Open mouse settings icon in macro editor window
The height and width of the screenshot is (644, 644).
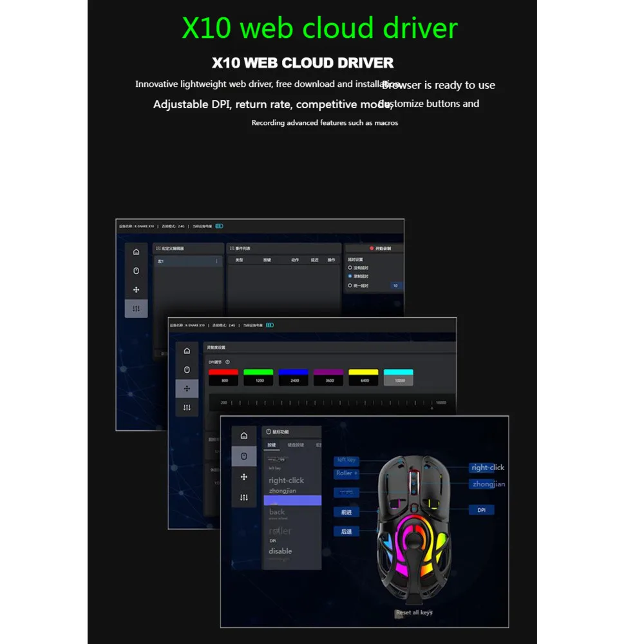point(136,270)
